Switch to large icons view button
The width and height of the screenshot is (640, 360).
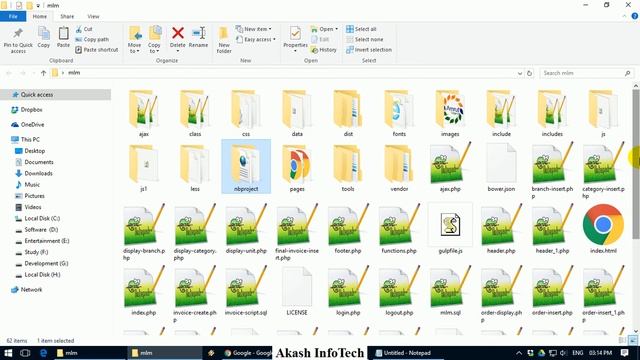632,340
